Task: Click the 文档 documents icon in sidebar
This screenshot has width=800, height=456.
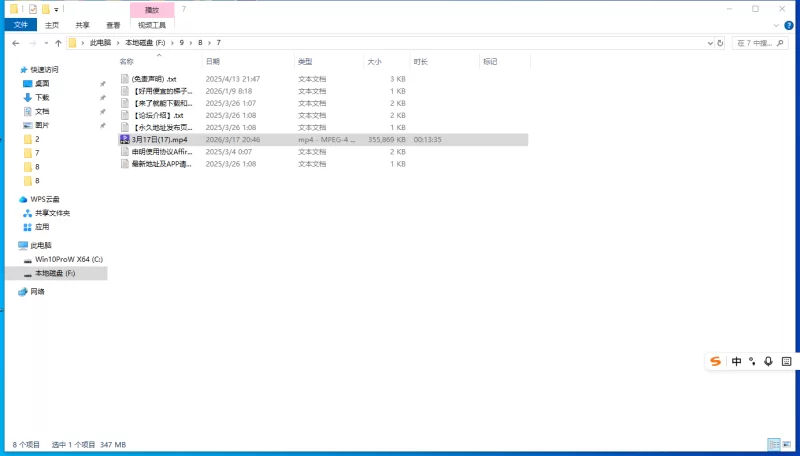Action: click(28, 111)
